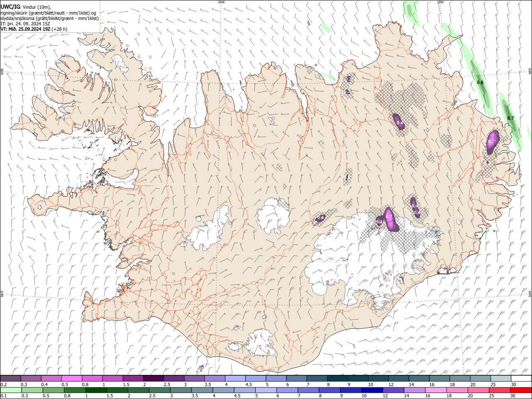Click the snow scale swatch starting at 18
Viewport: 532px width, 399px height.
[x=460, y=378]
